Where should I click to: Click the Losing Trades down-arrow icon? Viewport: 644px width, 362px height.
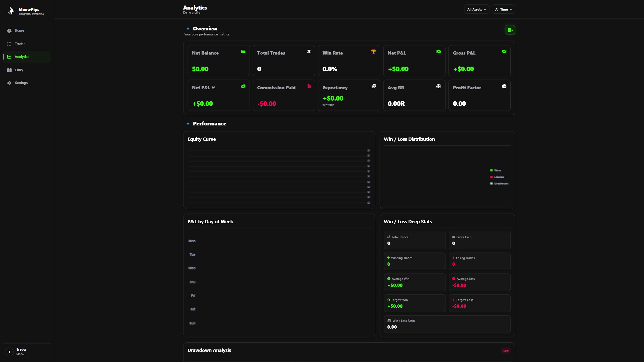tap(453, 258)
